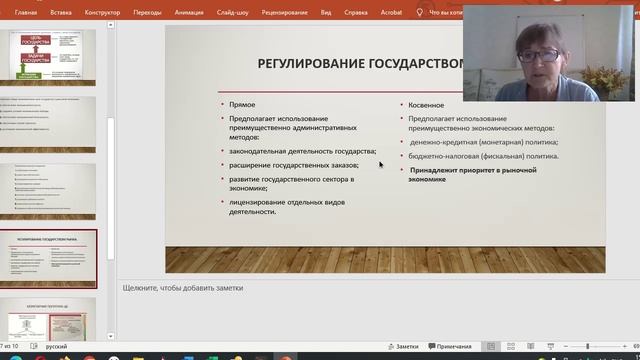Click the zoom out minus button
This screenshot has width=640, height=360.
(566, 347)
